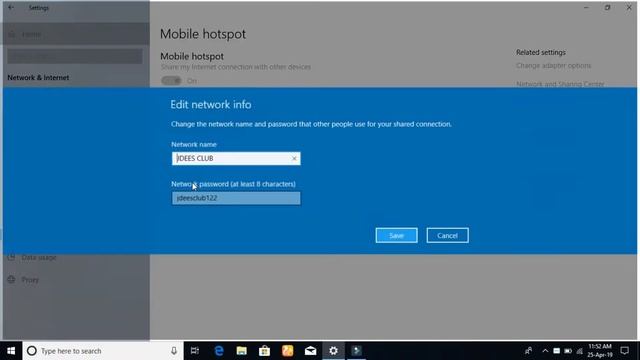Activate the Cortana microphone icon
This screenshot has width=640, height=360.
click(174, 351)
